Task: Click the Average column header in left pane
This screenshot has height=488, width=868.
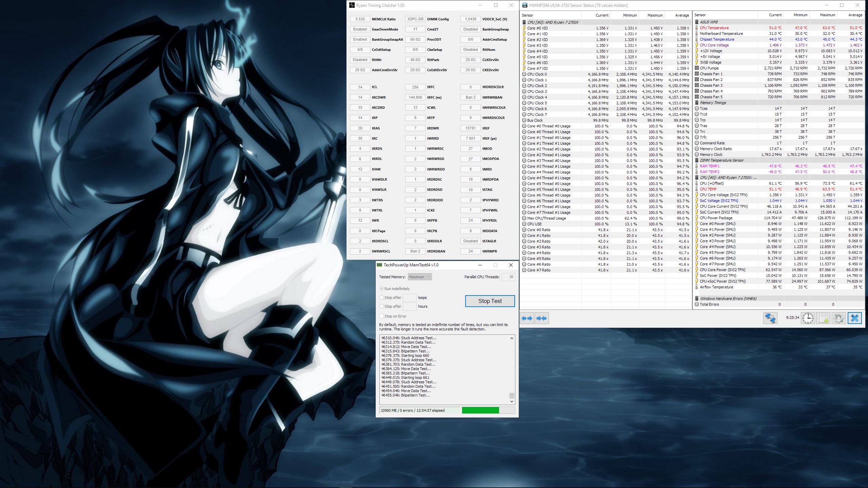Action: click(x=682, y=15)
